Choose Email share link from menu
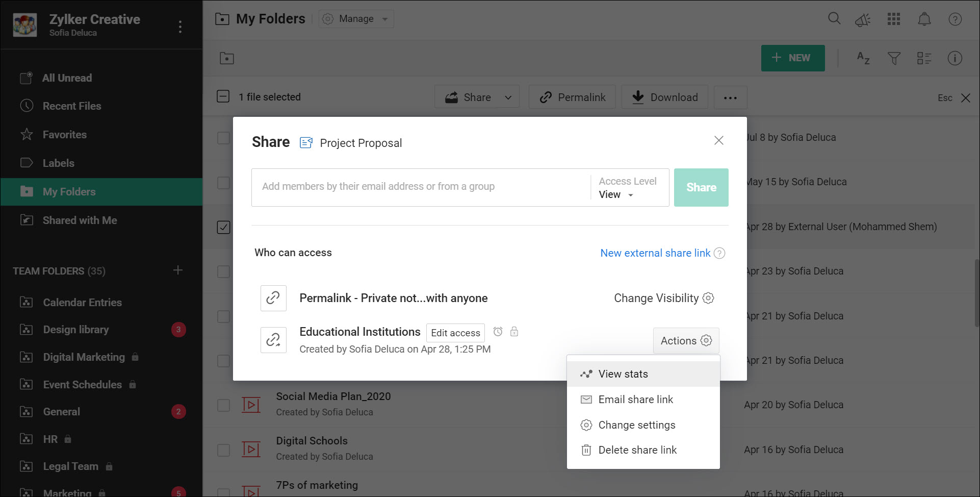This screenshot has width=980, height=497. coord(635,400)
